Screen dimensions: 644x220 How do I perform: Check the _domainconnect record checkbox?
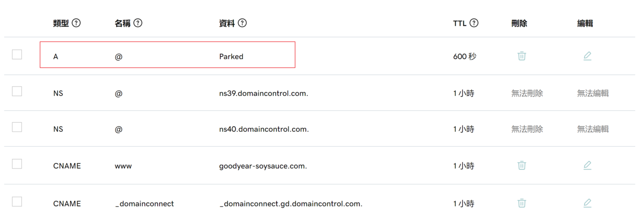(x=17, y=202)
